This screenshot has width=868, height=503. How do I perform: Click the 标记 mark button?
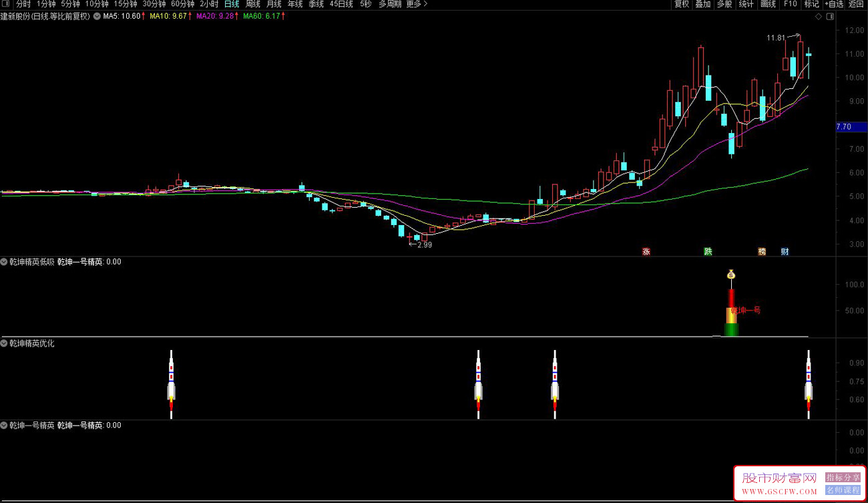812,4
